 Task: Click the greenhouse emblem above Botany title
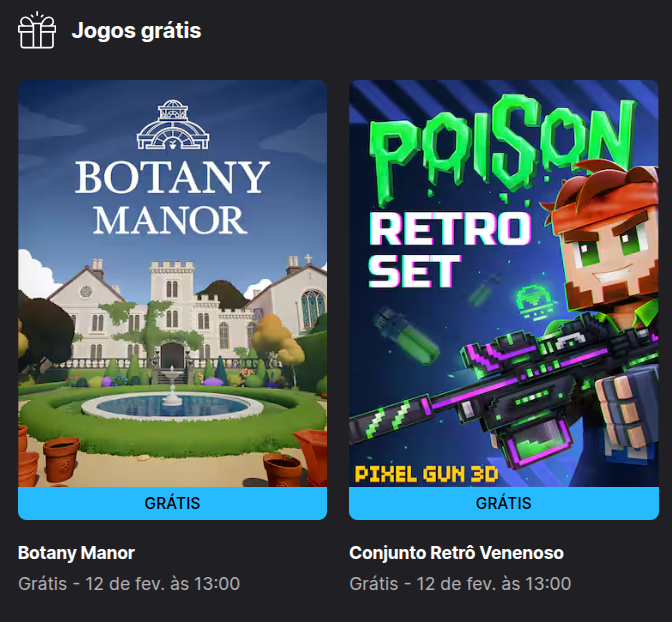[x=173, y=125]
